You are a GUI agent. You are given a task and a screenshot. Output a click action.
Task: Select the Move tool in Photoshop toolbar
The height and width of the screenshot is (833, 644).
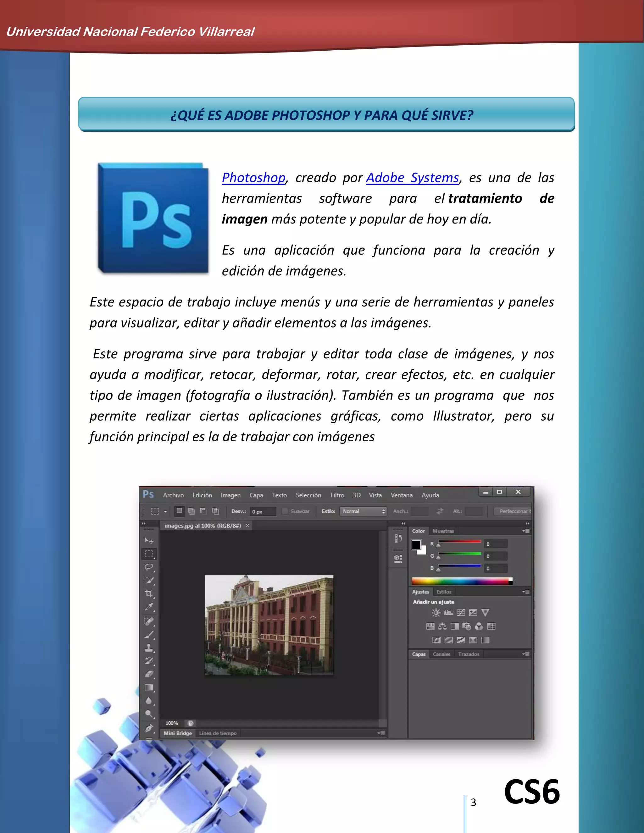(x=149, y=540)
